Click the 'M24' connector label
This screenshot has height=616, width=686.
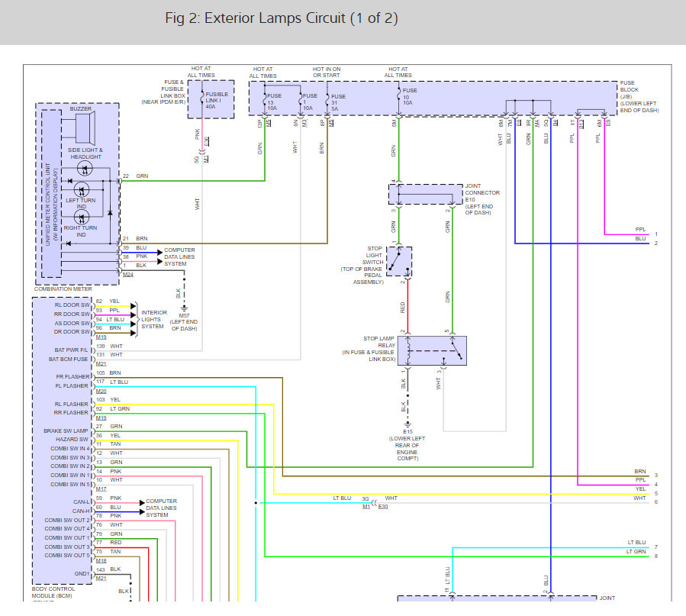(128, 275)
